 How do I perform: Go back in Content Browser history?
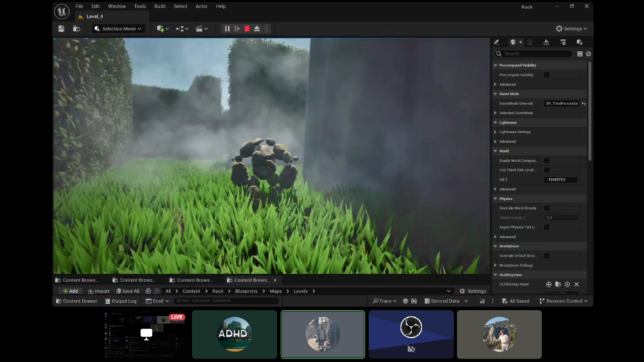point(148,291)
